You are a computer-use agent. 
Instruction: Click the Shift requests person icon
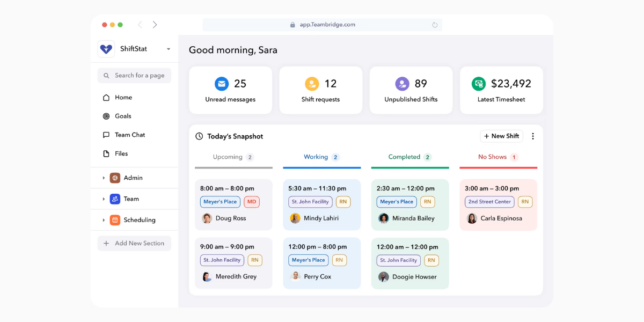point(312,84)
